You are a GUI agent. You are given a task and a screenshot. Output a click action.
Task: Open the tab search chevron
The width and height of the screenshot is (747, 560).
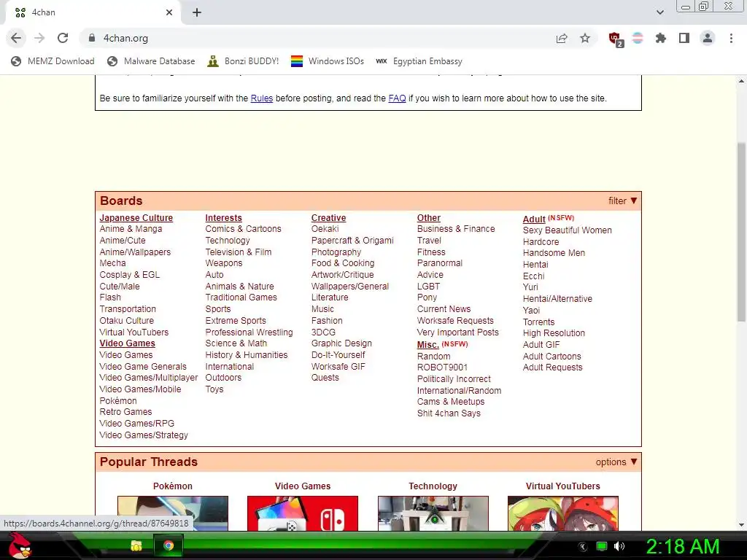660,12
